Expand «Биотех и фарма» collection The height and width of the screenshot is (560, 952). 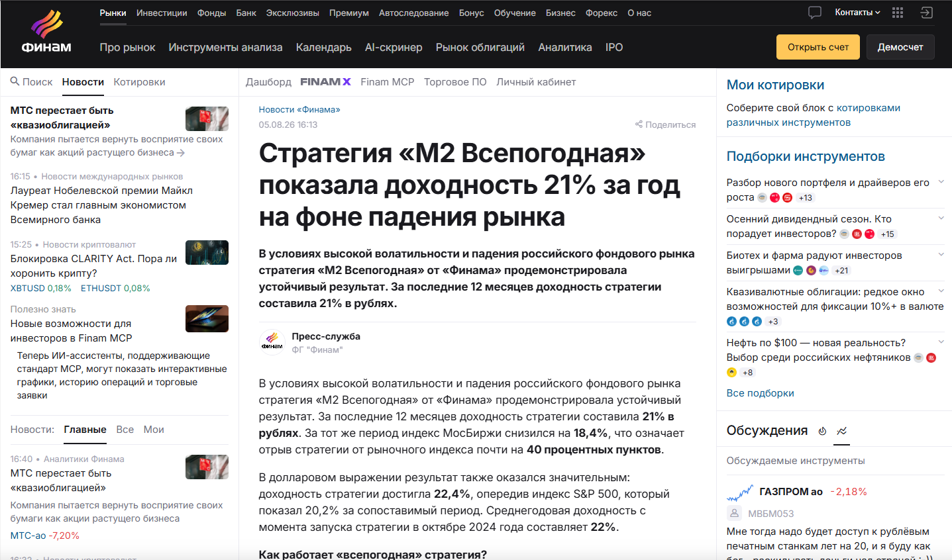pos(941,255)
